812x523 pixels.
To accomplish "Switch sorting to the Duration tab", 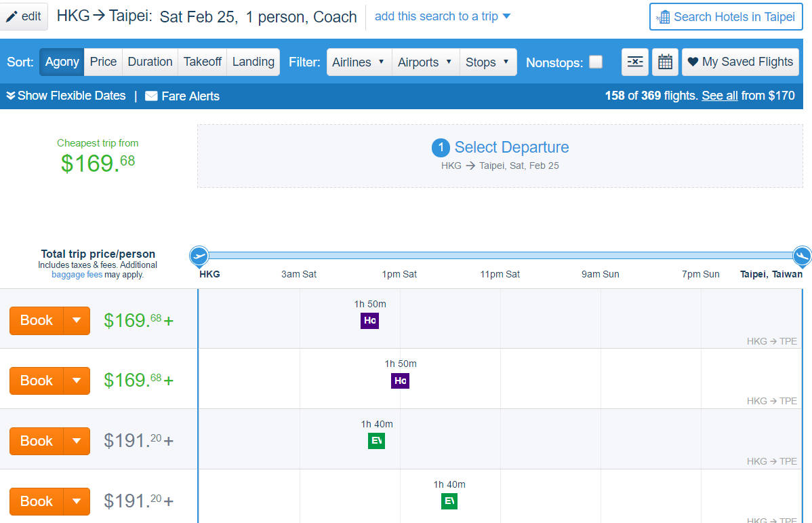I will (x=149, y=62).
